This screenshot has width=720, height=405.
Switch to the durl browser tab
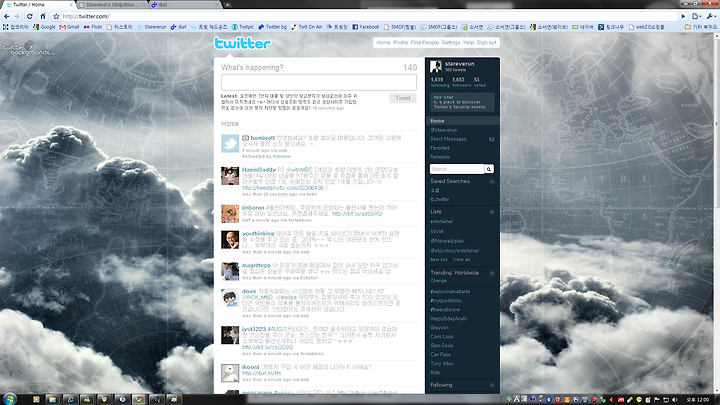pos(185,5)
